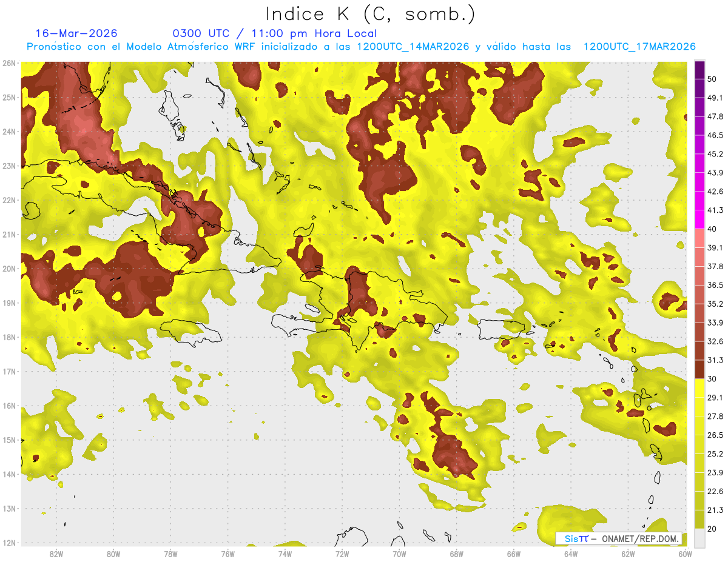This screenshot has width=728, height=562.
Task: Click the colorbar label "22.6"
Action: (715, 492)
